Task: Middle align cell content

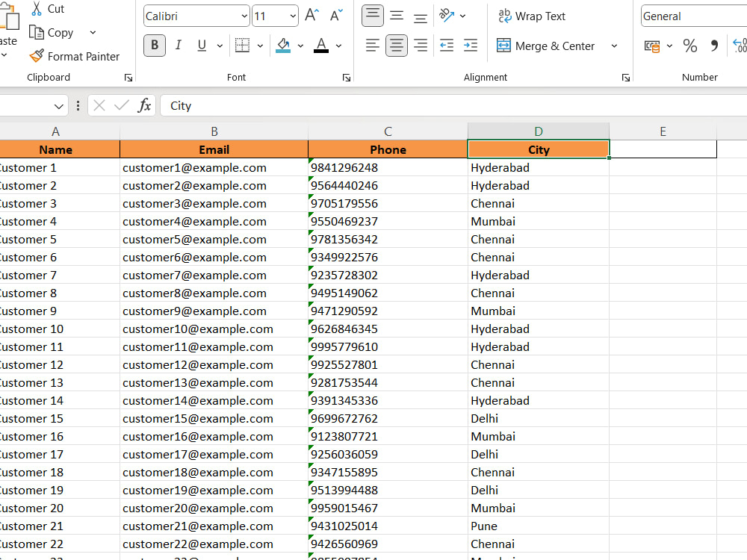Action: [397, 16]
